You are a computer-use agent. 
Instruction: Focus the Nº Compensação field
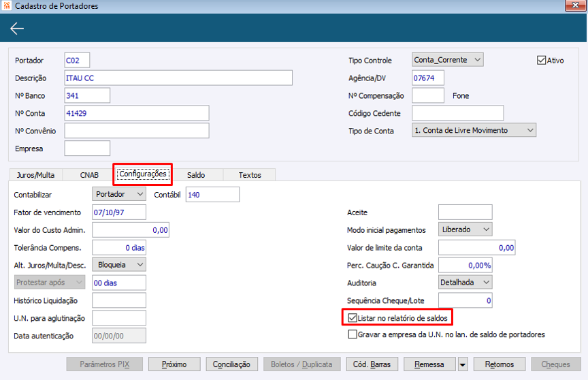(428, 95)
